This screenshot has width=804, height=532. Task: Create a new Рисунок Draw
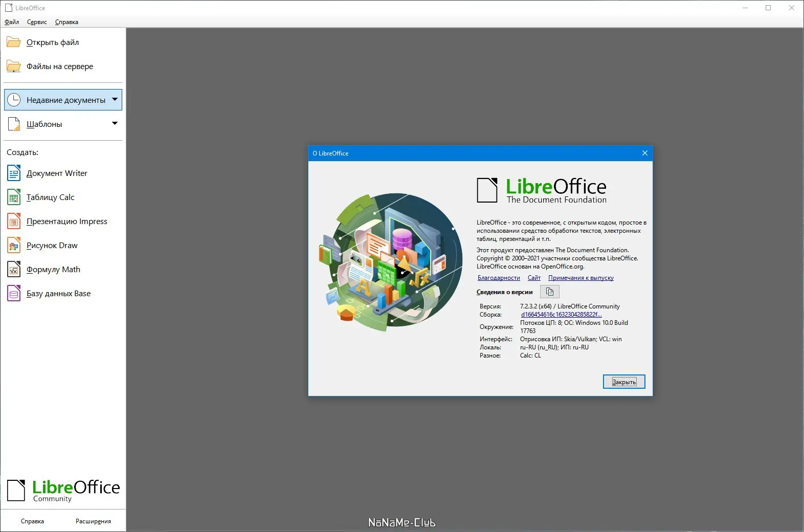click(x=63, y=246)
